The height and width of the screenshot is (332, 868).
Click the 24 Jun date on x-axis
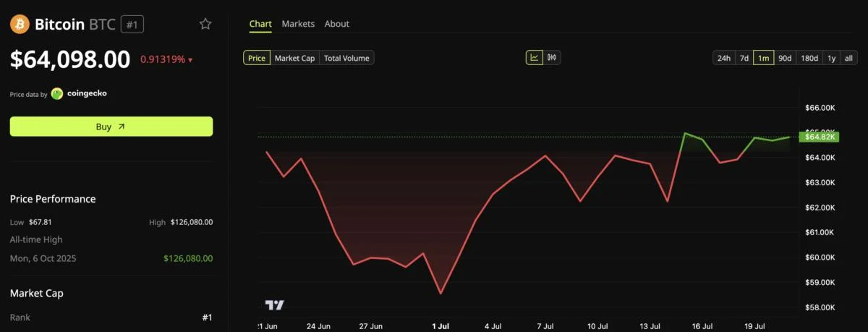[318, 326]
